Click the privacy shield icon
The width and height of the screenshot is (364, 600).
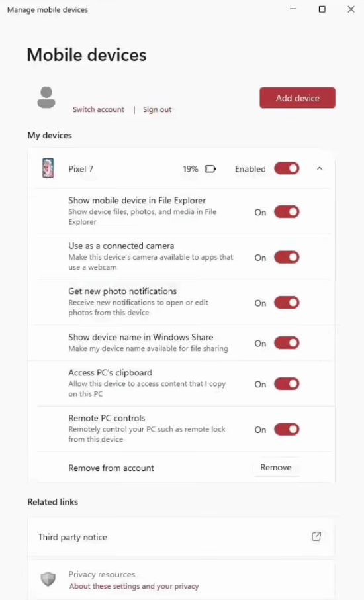pyautogui.click(x=48, y=579)
